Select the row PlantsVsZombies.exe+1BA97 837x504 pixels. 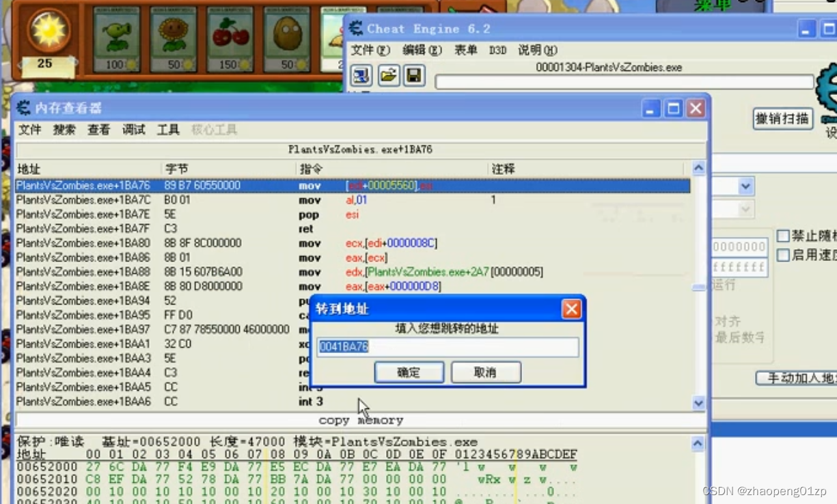click(163, 329)
